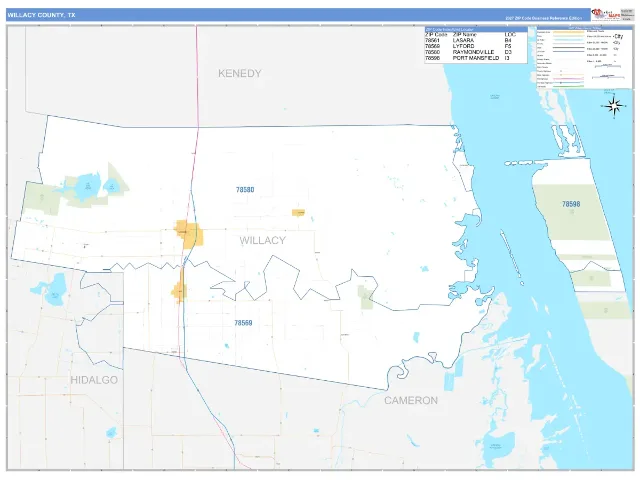The height and width of the screenshot is (480, 640).
Task: Click the orange Lyford city area
Action: click(x=179, y=289)
